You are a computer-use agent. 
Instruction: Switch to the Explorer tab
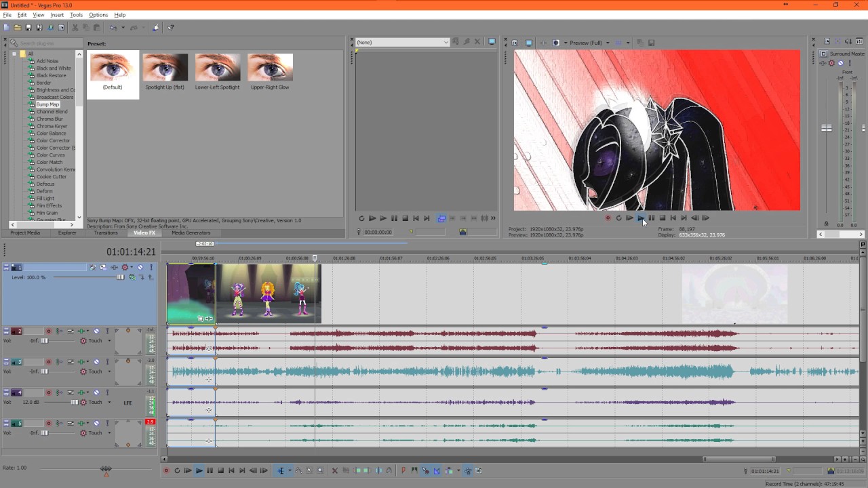pos(67,232)
